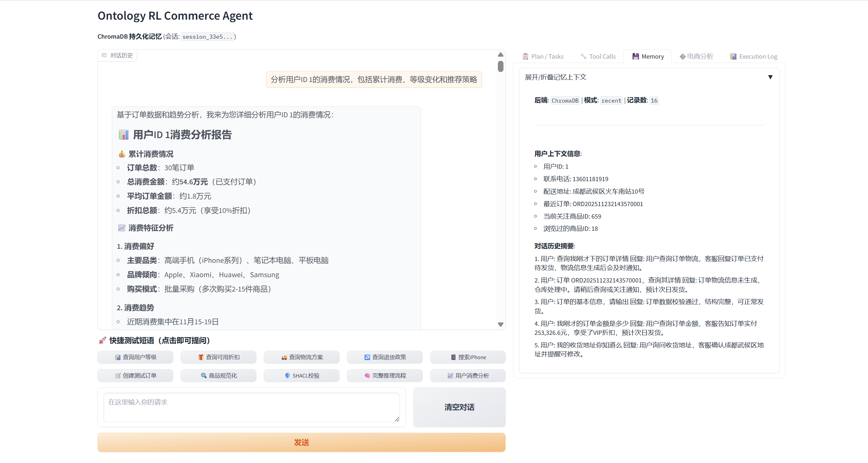The width and height of the screenshot is (868, 463).
Task: Click the phone icon 搜索iPhone shortcut
Action: 453,357
